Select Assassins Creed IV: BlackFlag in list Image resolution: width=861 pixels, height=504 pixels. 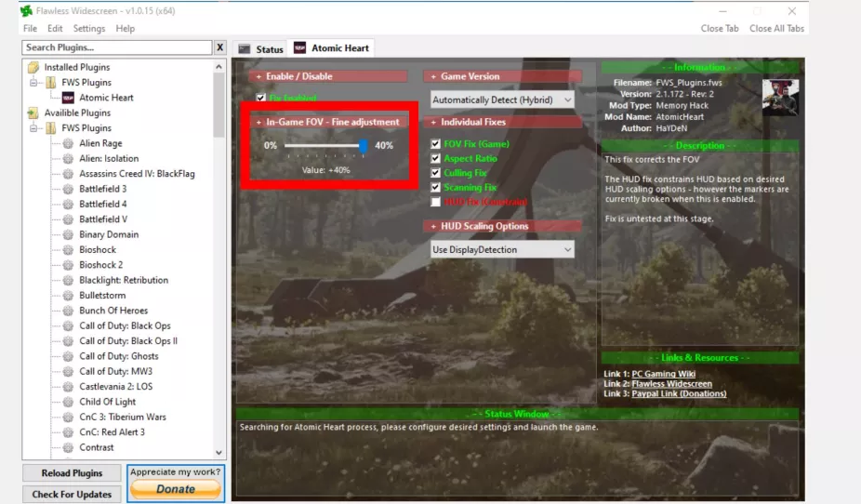coord(137,174)
